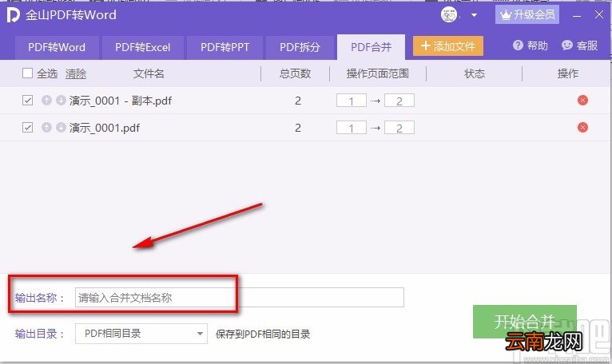Move 演示_0001 - 副本.pdf up with arrow
The width and height of the screenshot is (612, 364).
coord(46,101)
